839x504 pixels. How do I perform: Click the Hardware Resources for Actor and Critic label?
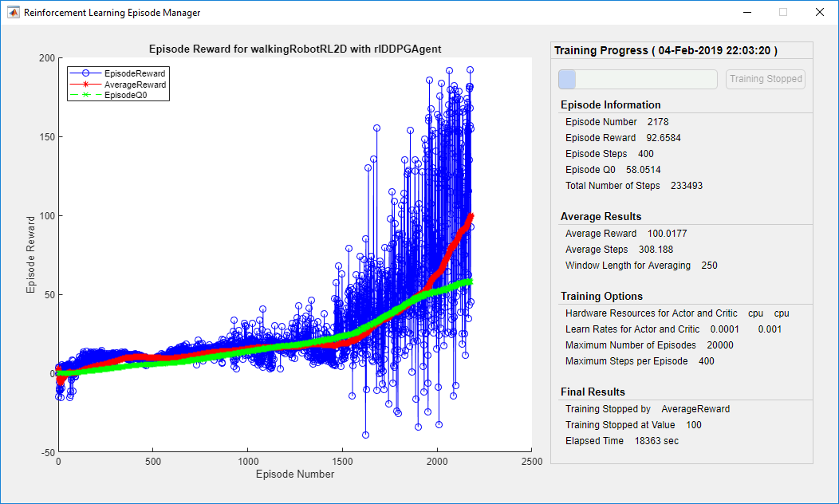click(x=652, y=313)
